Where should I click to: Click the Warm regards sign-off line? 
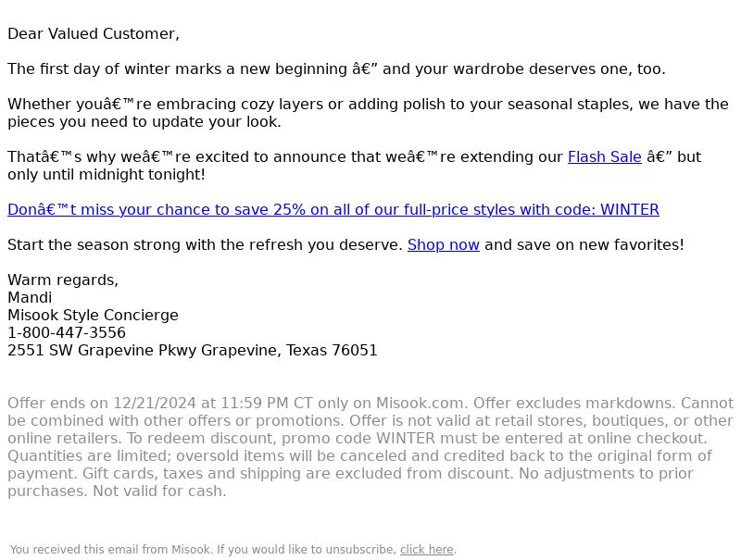coord(63,280)
